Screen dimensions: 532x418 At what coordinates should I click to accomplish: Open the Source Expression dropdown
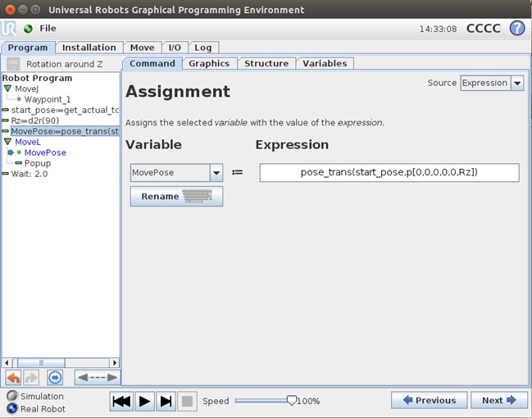pos(492,83)
